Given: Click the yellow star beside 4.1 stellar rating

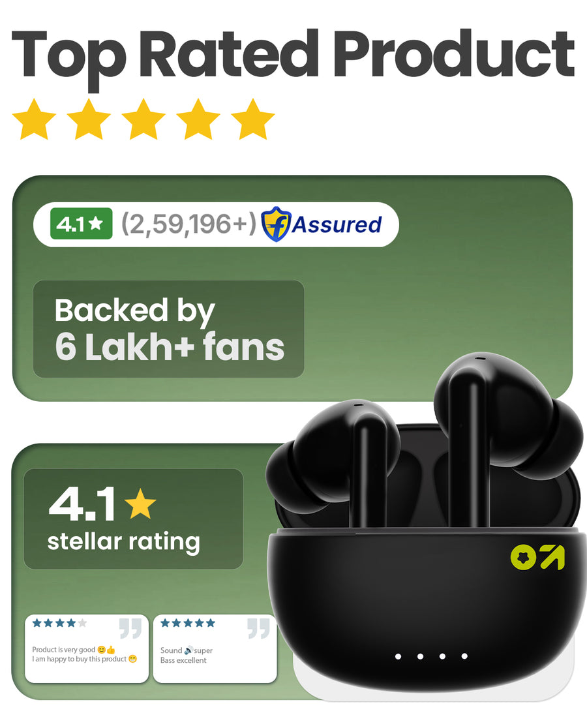Looking at the screenshot, I should [140, 504].
